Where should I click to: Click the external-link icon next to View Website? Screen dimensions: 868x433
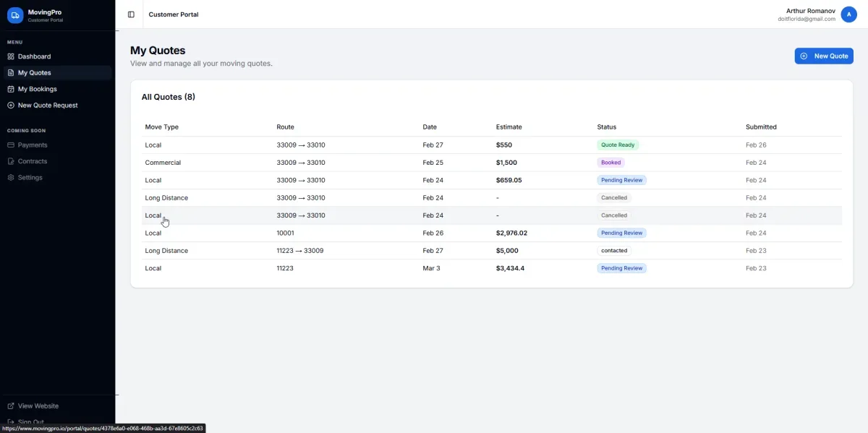9,406
